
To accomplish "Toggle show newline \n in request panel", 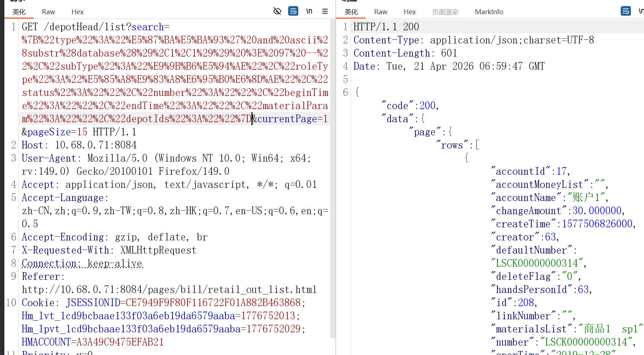I will (x=309, y=11).
